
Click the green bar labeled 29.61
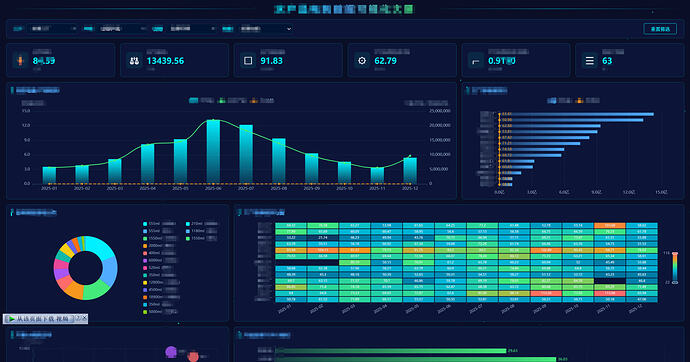tap(391, 351)
